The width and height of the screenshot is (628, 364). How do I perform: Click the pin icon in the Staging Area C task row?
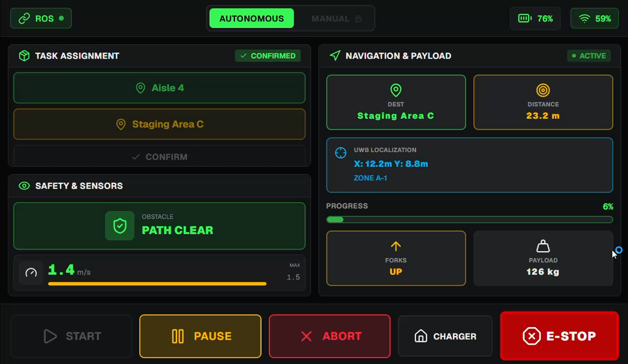(x=121, y=124)
